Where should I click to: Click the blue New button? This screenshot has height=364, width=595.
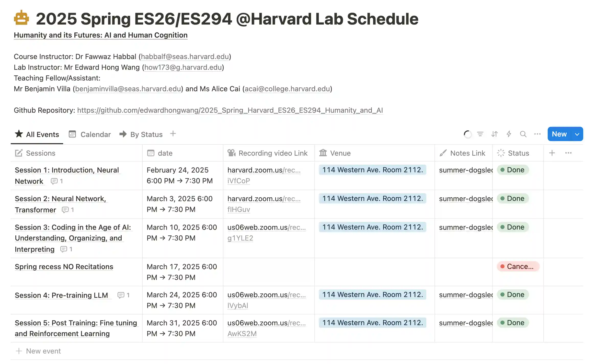559,134
